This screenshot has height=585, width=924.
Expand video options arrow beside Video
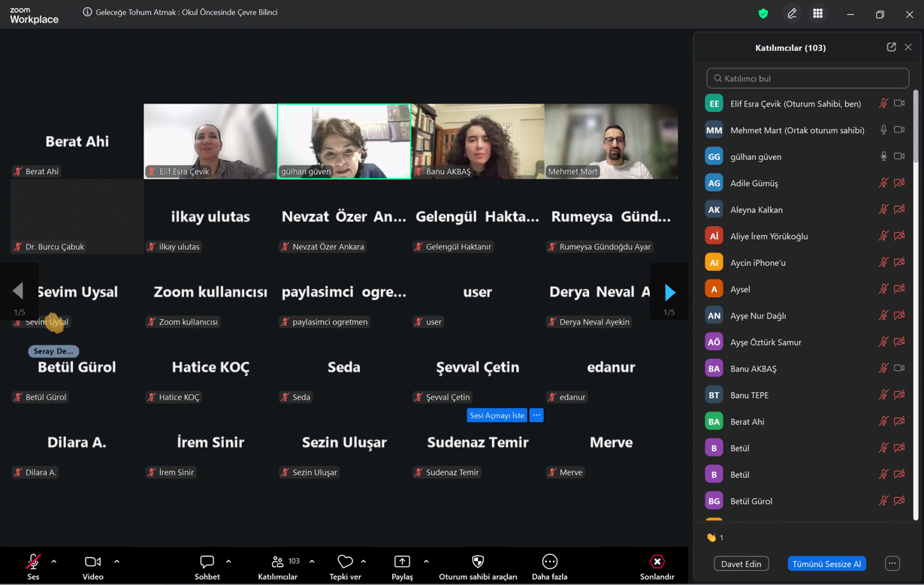coord(116,562)
